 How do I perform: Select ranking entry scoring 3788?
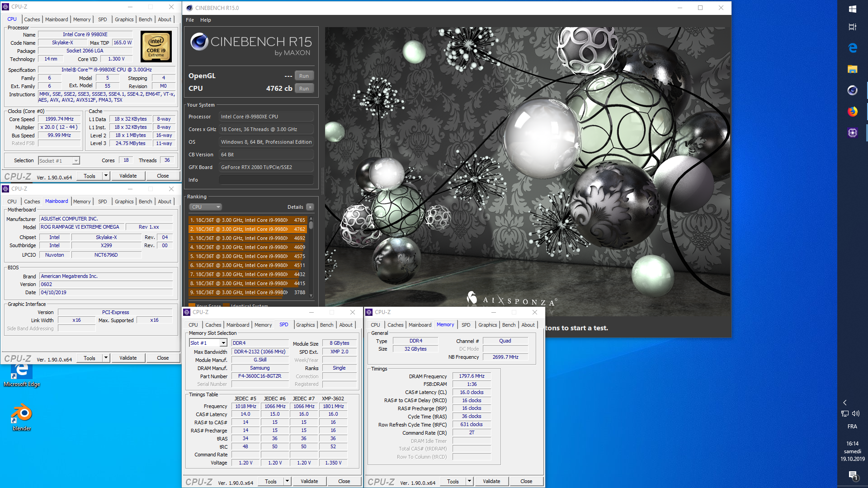click(248, 292)
